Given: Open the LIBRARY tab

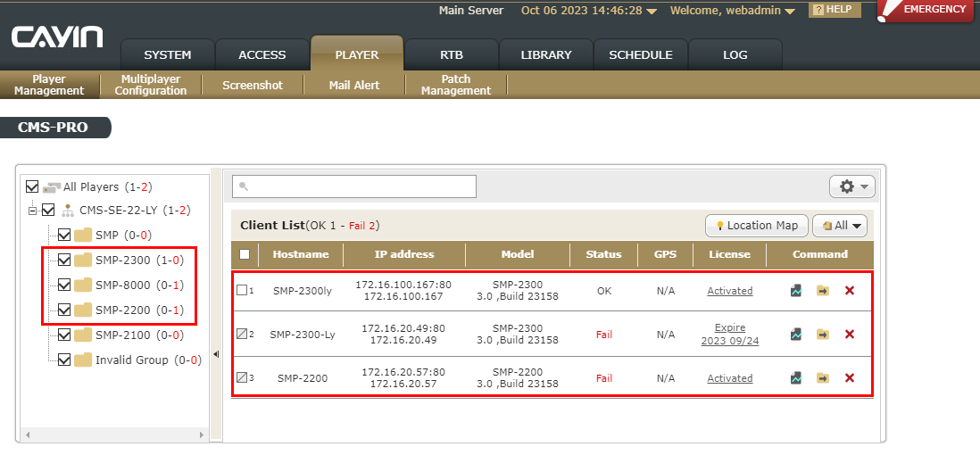Looking at the screenshot, I should click(546, 55).
